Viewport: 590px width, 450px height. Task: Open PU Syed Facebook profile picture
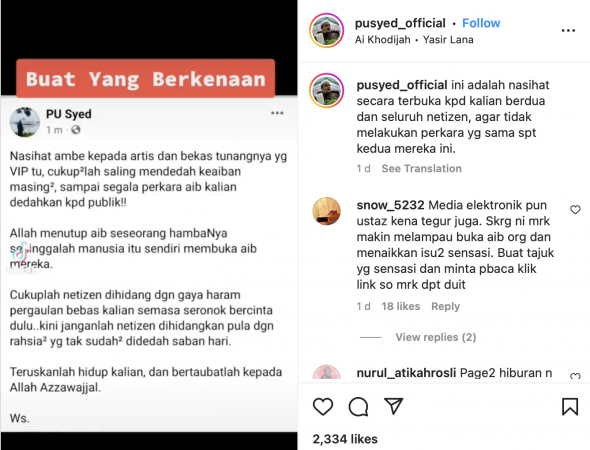point(25,122)
